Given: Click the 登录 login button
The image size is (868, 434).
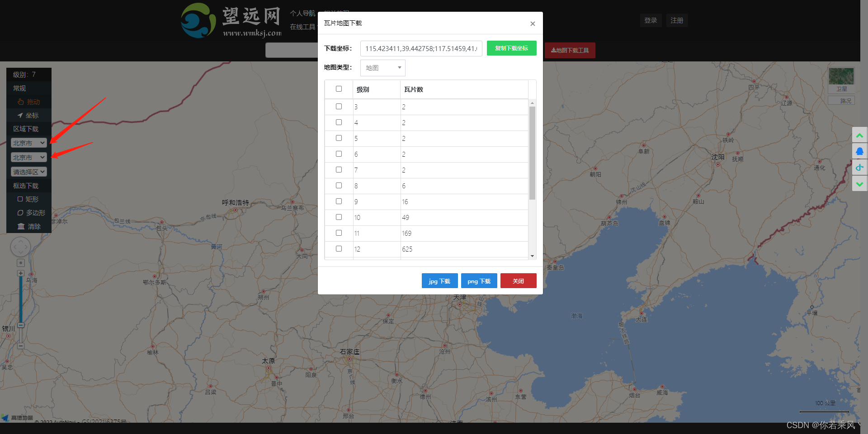Looking at the screenshot, I should pos(651,20).
